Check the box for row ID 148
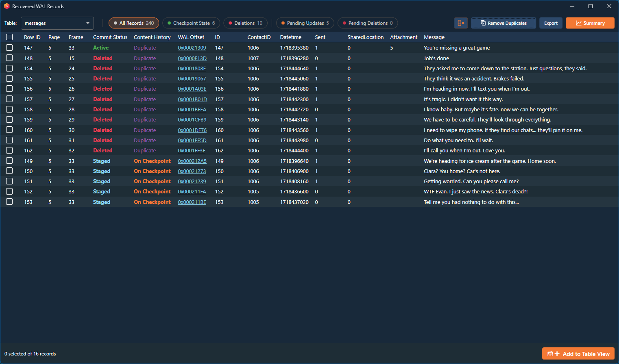This screenshot has width=619, height=364. point(9,58)
